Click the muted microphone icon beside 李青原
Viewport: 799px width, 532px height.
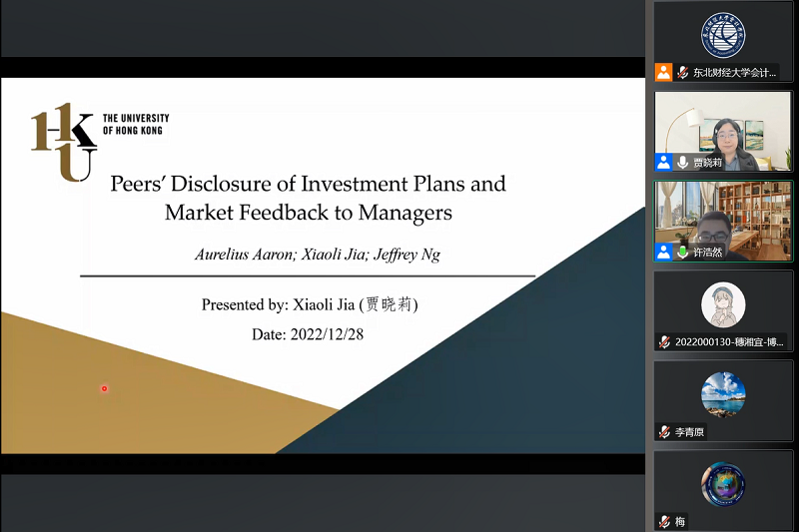(x=664, y=432)
